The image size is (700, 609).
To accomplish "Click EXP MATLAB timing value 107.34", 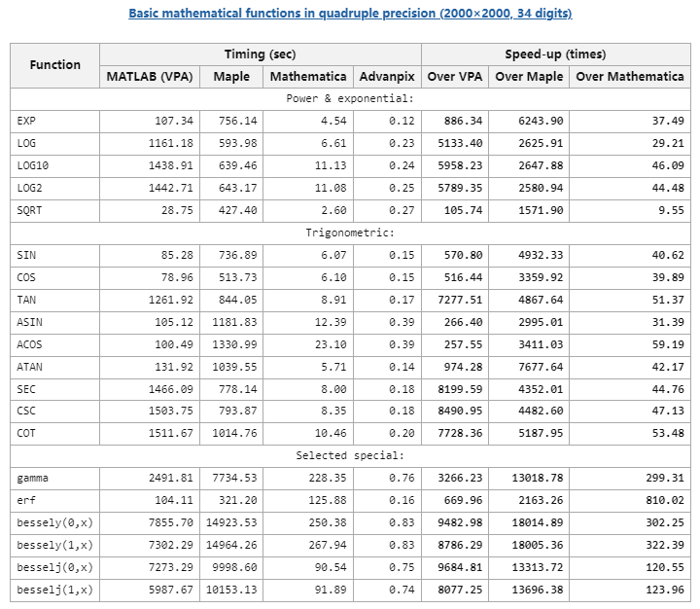I will [x=174, y=121].
